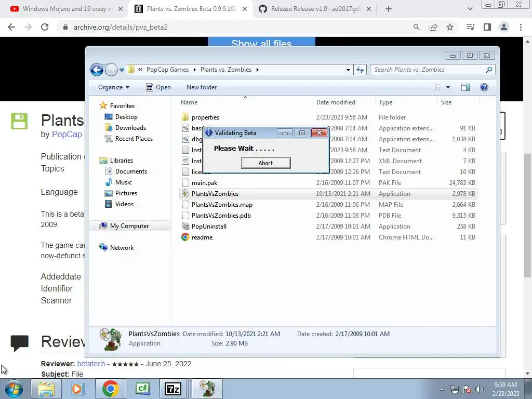Select the readme Chrome HTML file icon

pyautogui.click(x=185, y=237)
